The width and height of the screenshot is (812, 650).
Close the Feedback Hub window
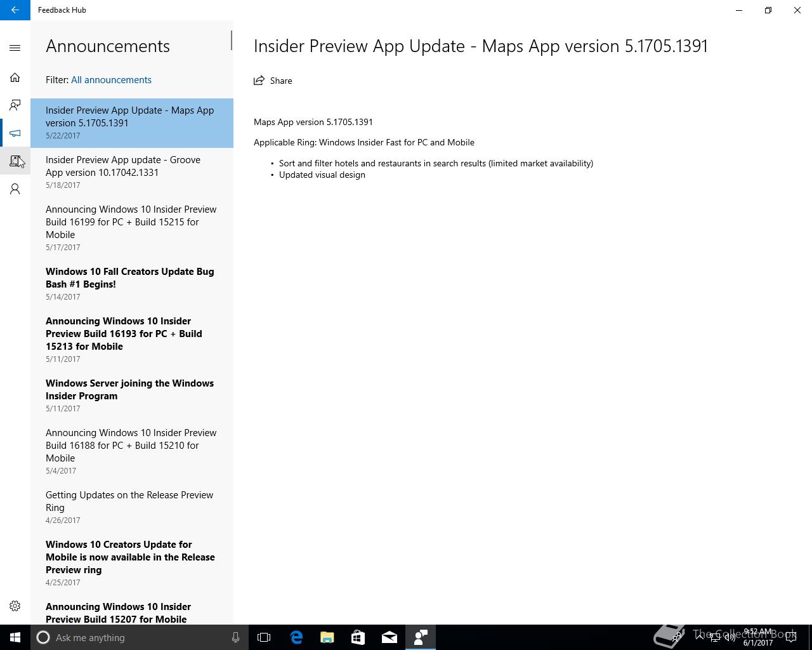pyautogui.click(x=797, y=10)
